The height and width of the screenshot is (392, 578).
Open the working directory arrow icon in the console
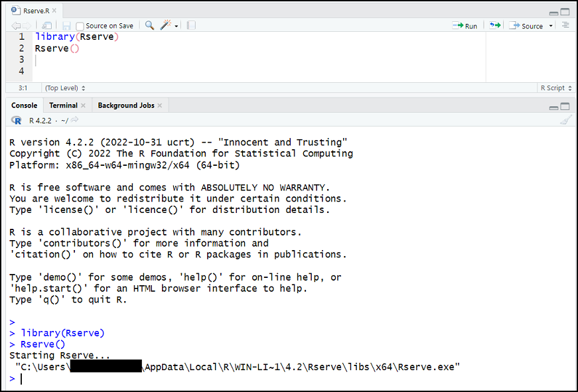75,120
